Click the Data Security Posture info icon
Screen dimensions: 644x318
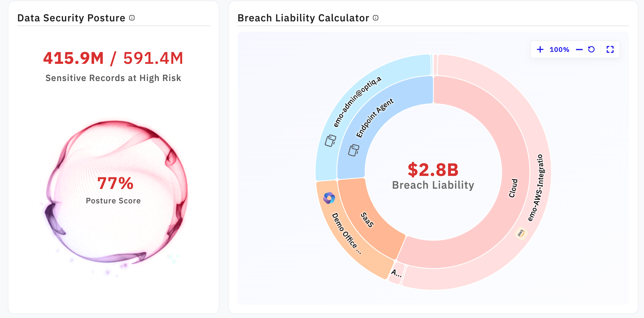pos(132,18)
